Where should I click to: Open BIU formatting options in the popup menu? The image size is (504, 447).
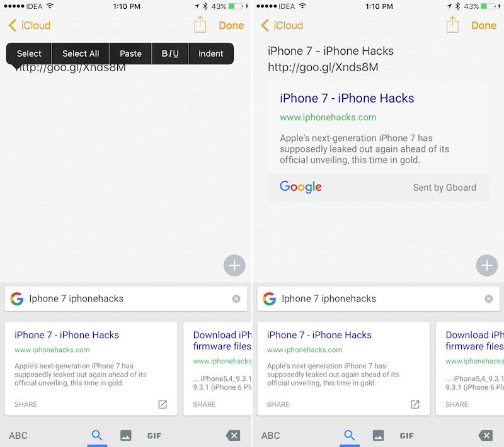(170, 54)
